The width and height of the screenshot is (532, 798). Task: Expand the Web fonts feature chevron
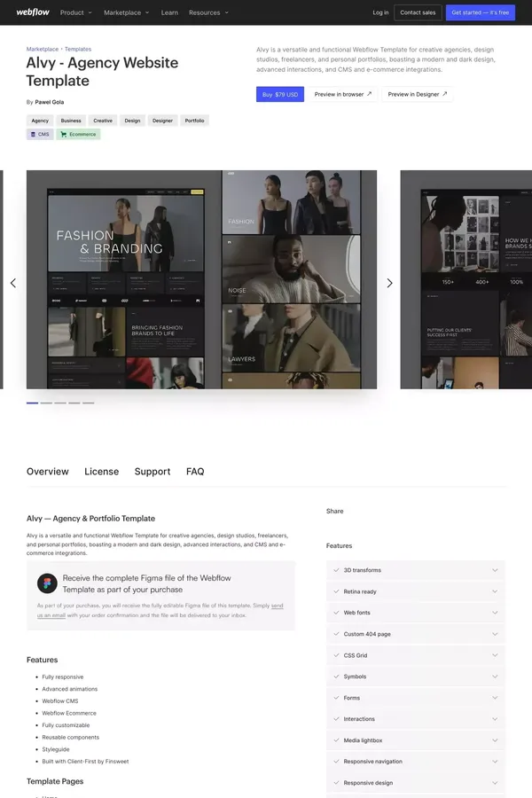pos(495,612)
